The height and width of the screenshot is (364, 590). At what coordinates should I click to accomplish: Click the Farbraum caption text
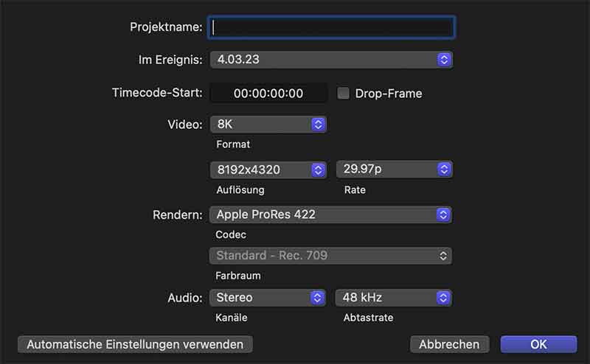click(237, 276)
